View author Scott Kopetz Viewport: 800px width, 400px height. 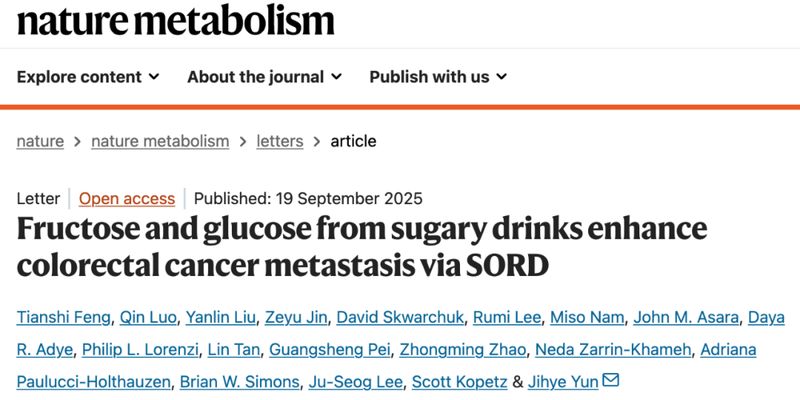(465, 381)
